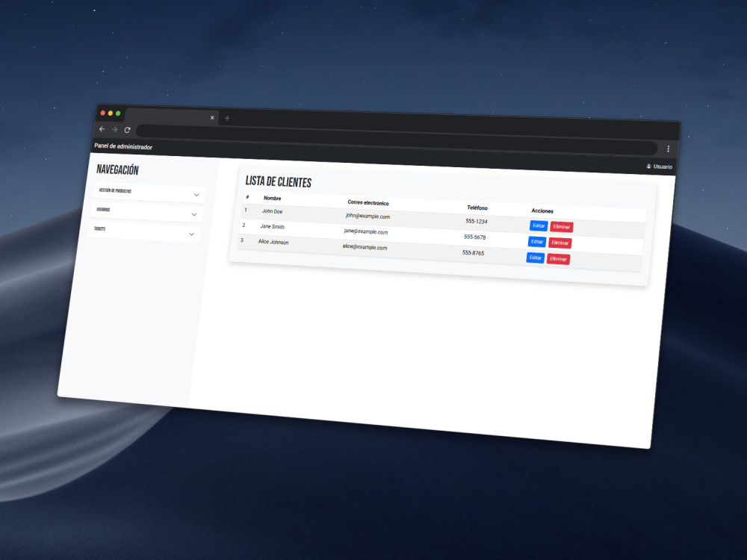This screenshot has height=560, width=747.
Task: Click the phone number 555-8765
Action: pos(473,253)
